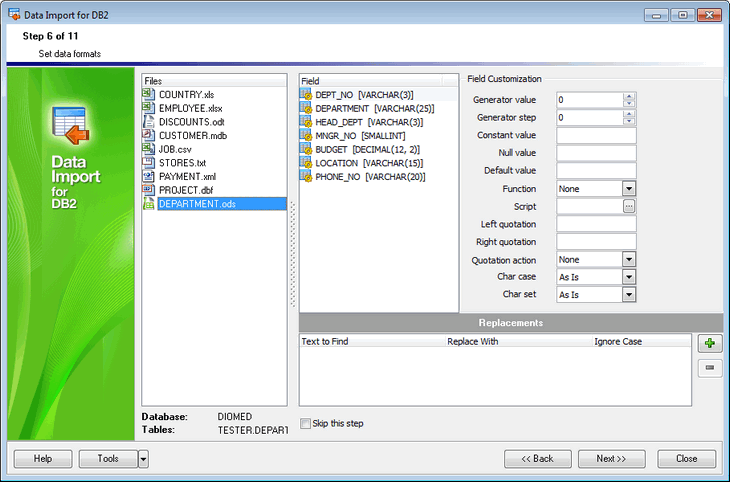Click the EMPLOYEE.xlsx file icon
Screen dimensions: 730x482
pos(149,108)
